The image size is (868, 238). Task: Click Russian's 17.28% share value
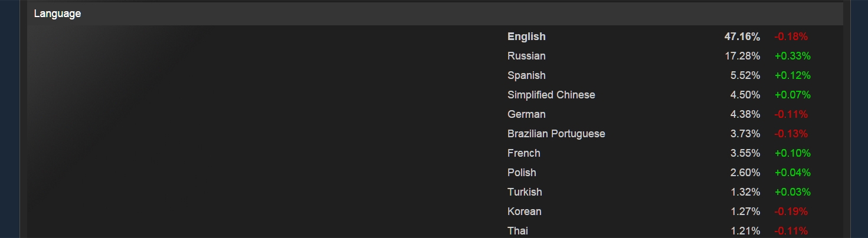pos(742,56)
